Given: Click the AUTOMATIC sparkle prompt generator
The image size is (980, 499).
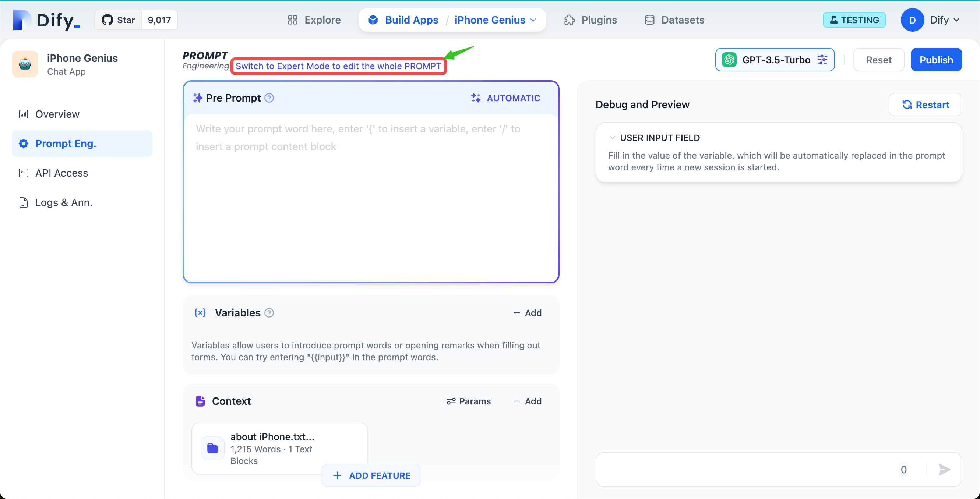Looking at the screenshot, I should (x=505, y=98).
